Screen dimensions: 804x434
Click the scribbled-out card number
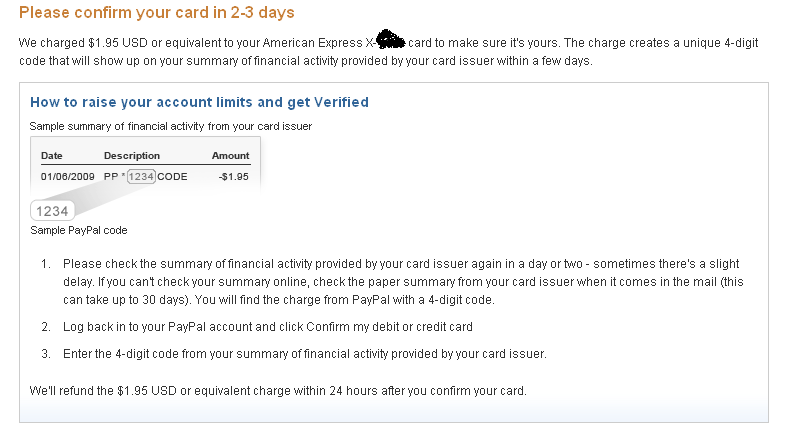tap(390, 42)
